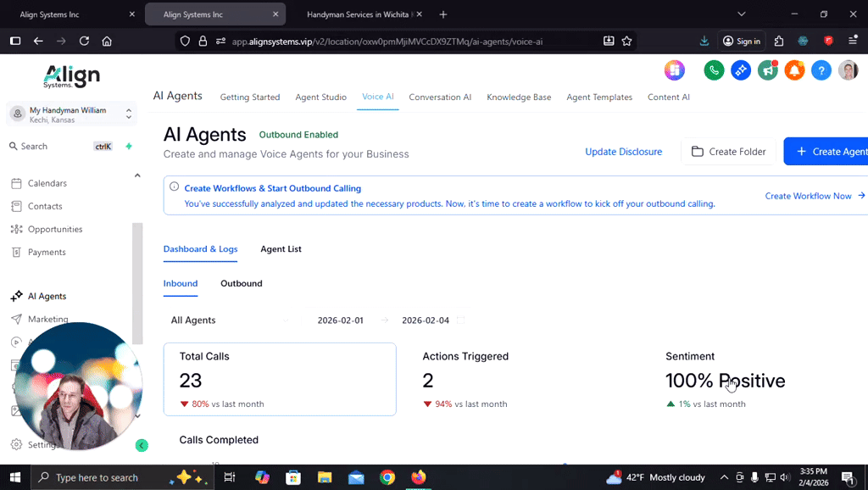Collapse the sidebar section chevron
The width and height of the screenshot is (868, 490).
[137, 175]
